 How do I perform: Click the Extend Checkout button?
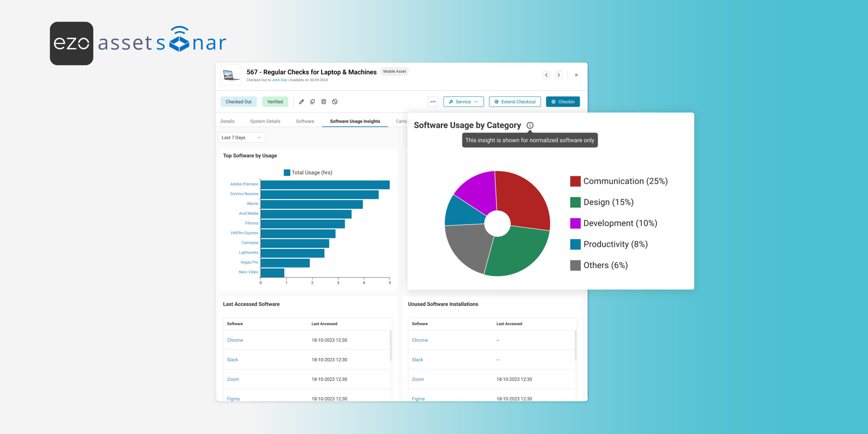[515, 102]
